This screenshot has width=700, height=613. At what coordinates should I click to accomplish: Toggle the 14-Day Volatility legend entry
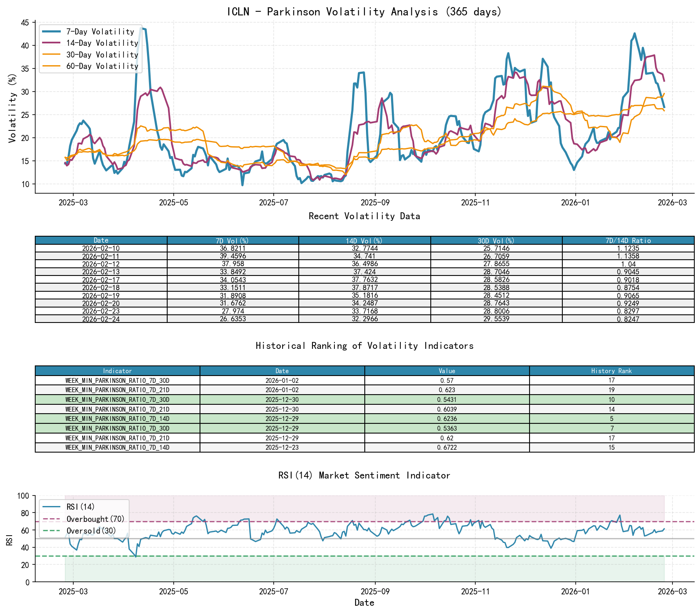coord(102,43)
